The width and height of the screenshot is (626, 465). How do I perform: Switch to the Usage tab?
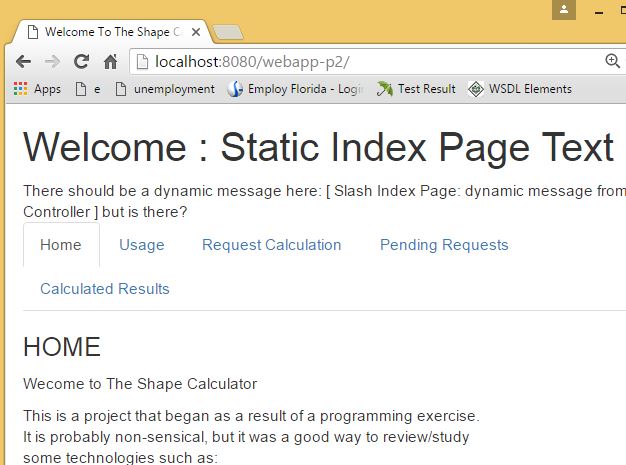click(142, 245)
